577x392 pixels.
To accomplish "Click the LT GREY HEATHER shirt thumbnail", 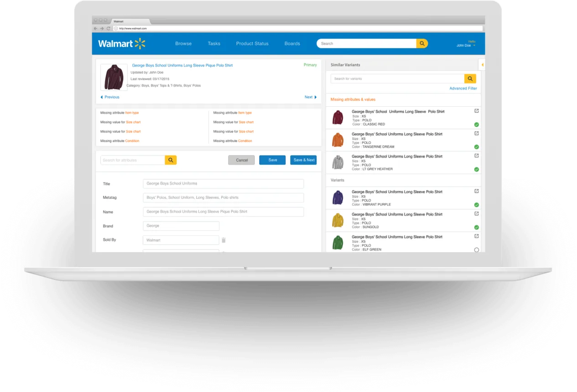I will (338, 162).
